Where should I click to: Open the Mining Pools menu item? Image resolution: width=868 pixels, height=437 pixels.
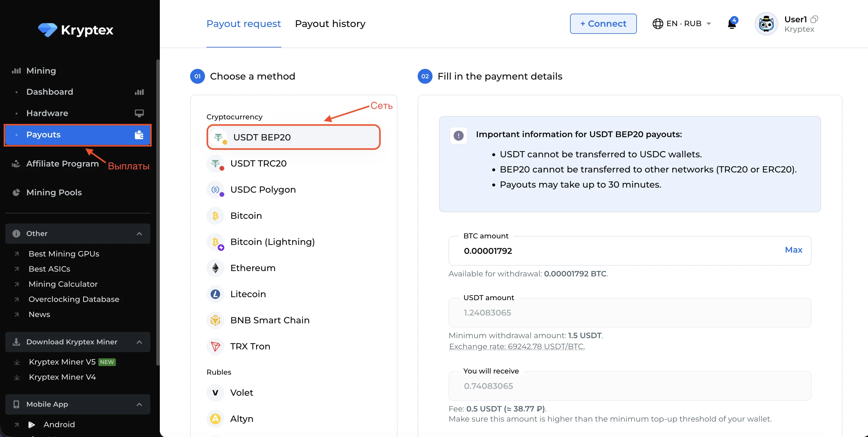click(x=54, y=193)
